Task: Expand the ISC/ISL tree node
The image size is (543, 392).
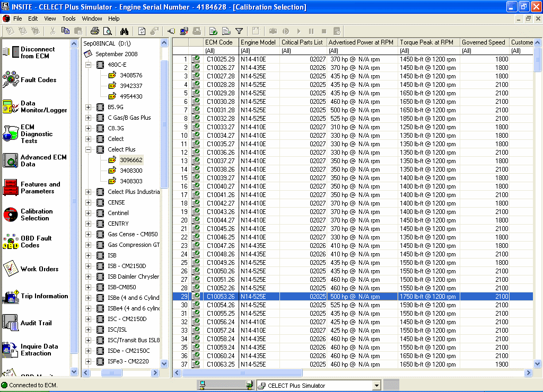Action: 89,329
